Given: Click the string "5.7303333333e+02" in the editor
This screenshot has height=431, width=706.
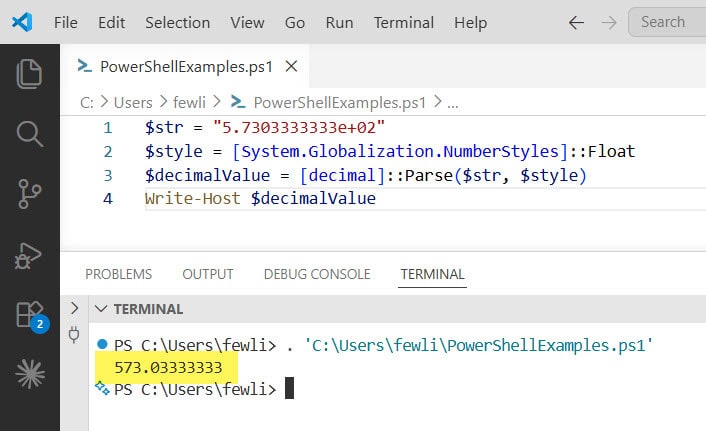Looking at the screenshot, I should pos(299,128).
